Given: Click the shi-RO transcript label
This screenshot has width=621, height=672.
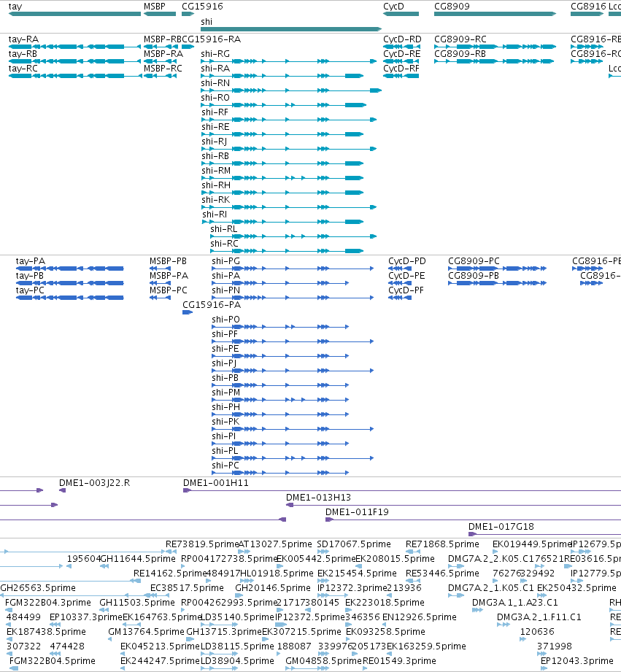Looking at the screenshot, I should [x=215, y=98].
